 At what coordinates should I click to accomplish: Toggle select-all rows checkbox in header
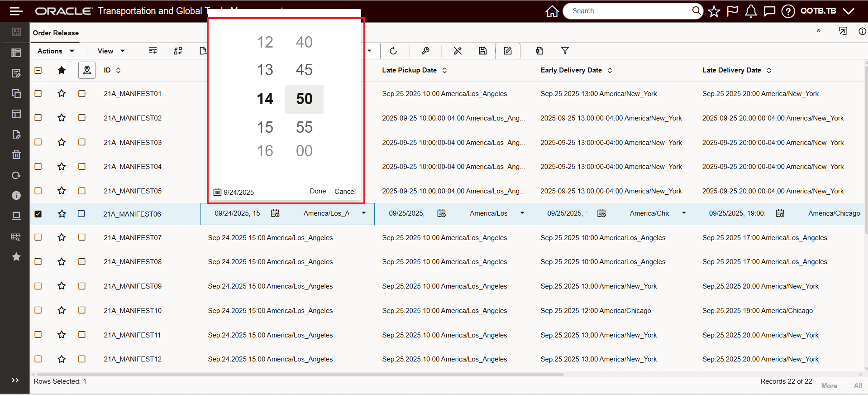coord(38,70)
